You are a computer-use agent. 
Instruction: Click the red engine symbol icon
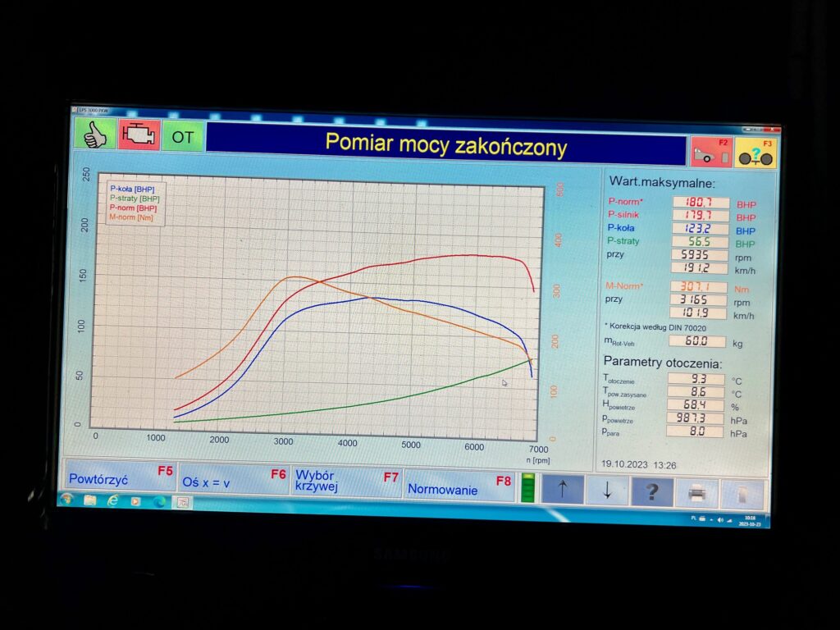(x=139, y=135)
